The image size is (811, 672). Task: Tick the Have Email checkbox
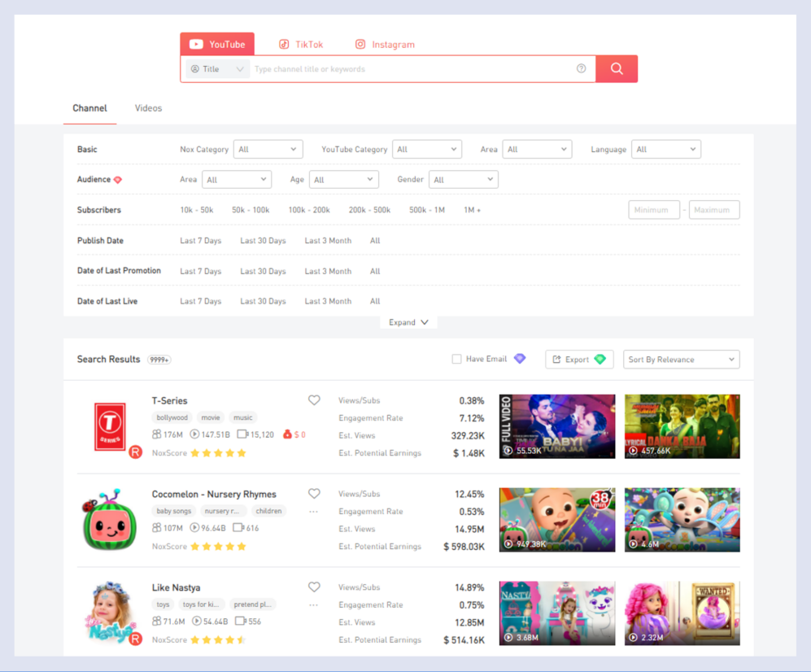pyautogui.click(x=456, y=359)
